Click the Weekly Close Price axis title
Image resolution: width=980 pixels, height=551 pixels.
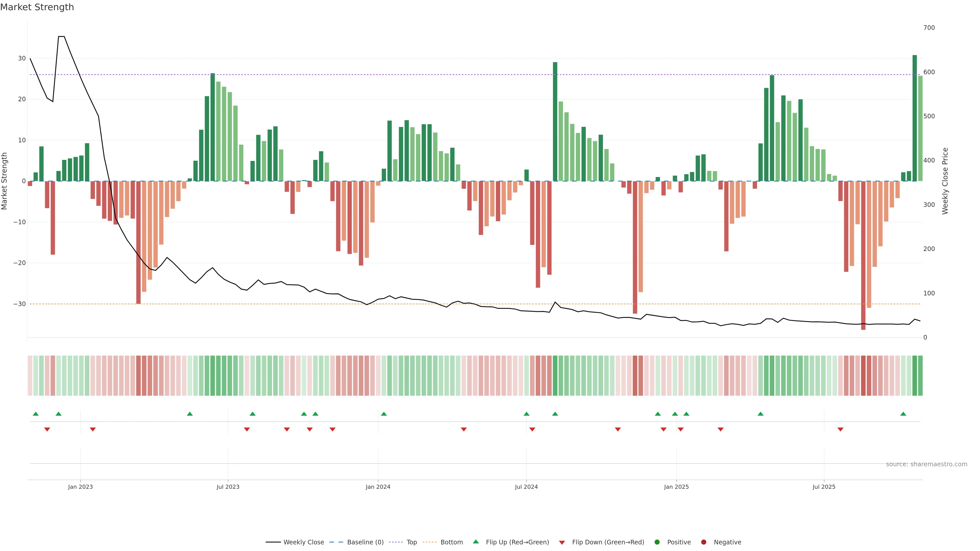point(945,181)
